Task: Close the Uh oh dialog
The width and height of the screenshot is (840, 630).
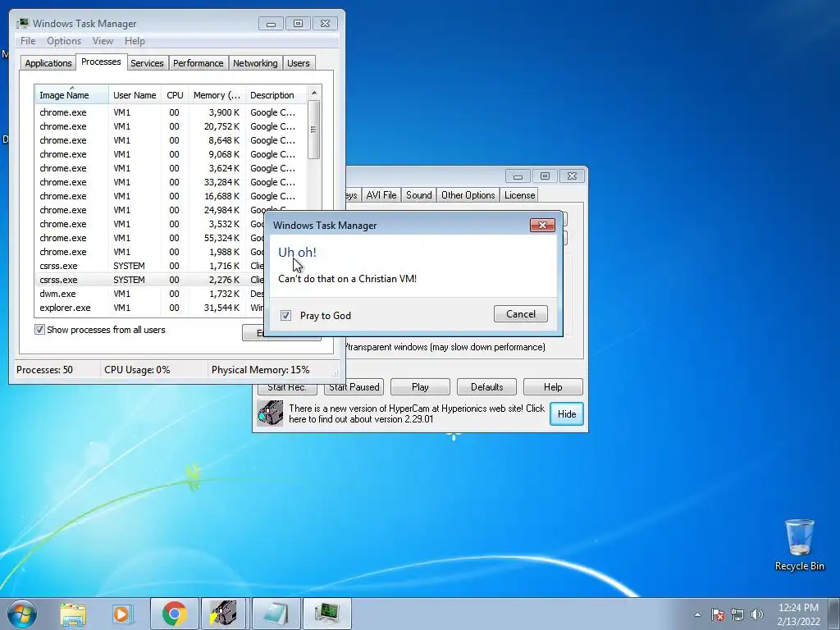Action: 542,225
